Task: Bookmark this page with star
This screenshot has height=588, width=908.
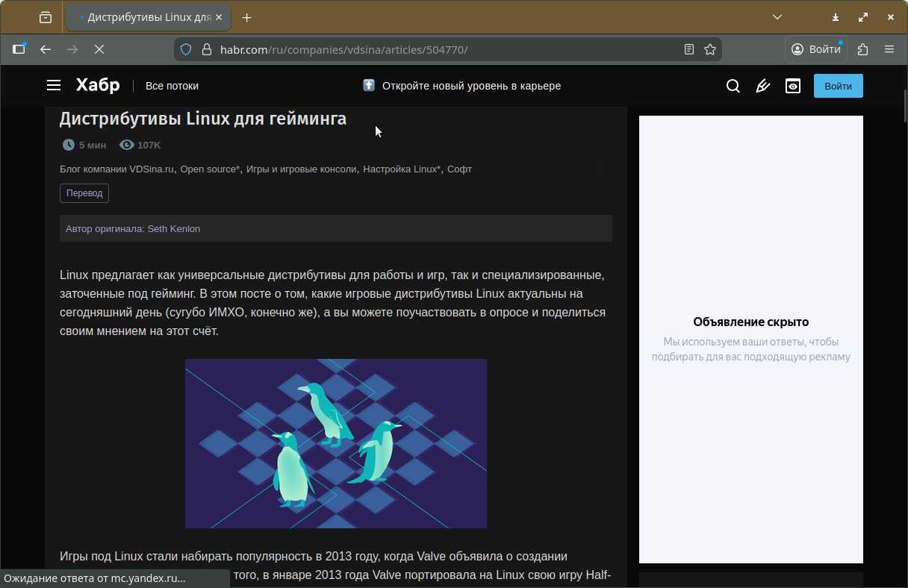Action: pos(710,49)
